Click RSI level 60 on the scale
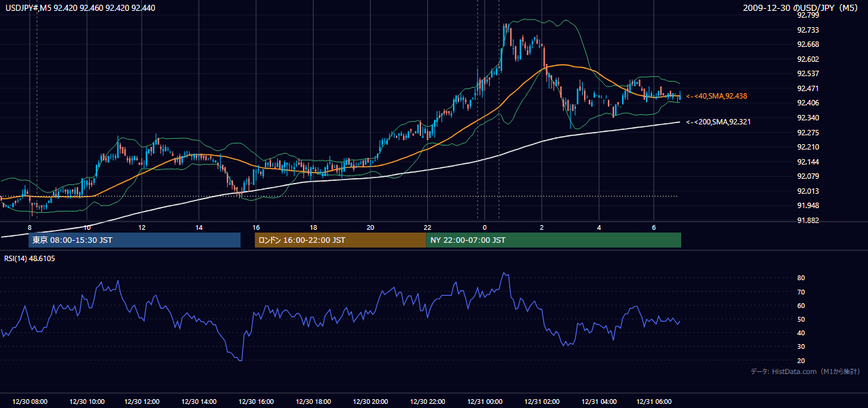This screenshot has height=408, width=868. 801,305
